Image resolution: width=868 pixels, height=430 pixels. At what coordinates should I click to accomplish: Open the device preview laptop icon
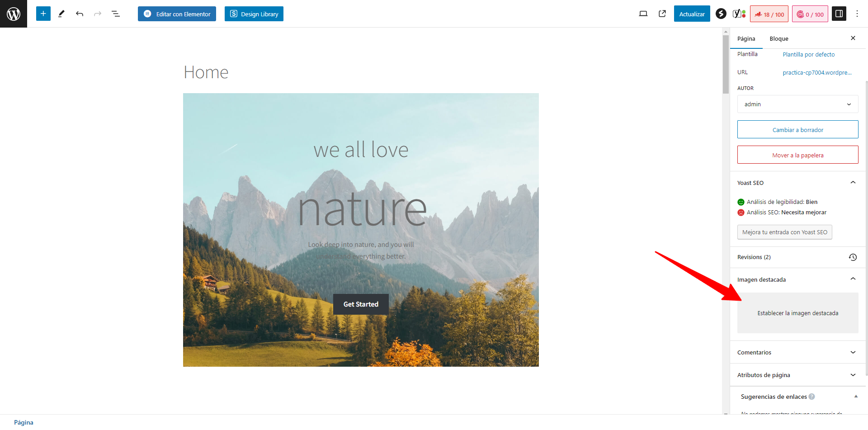[643, 14]
